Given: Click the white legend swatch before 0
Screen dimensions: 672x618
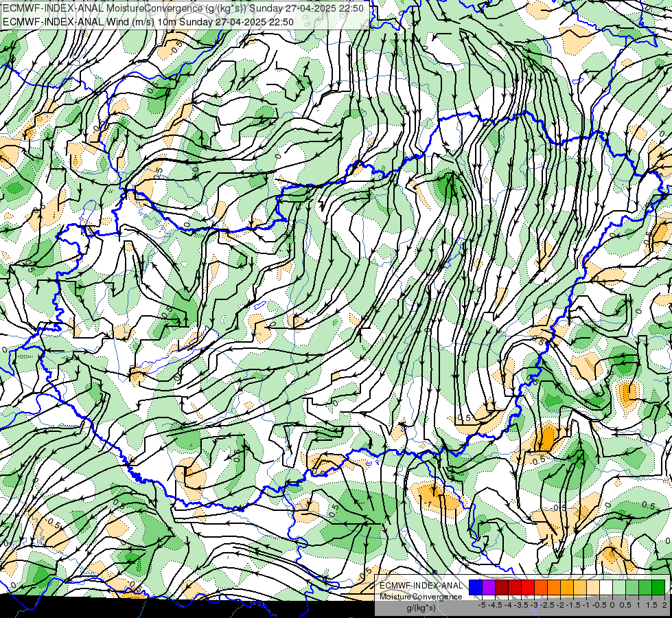Looking at the screenshot, I should pos(606,587).
